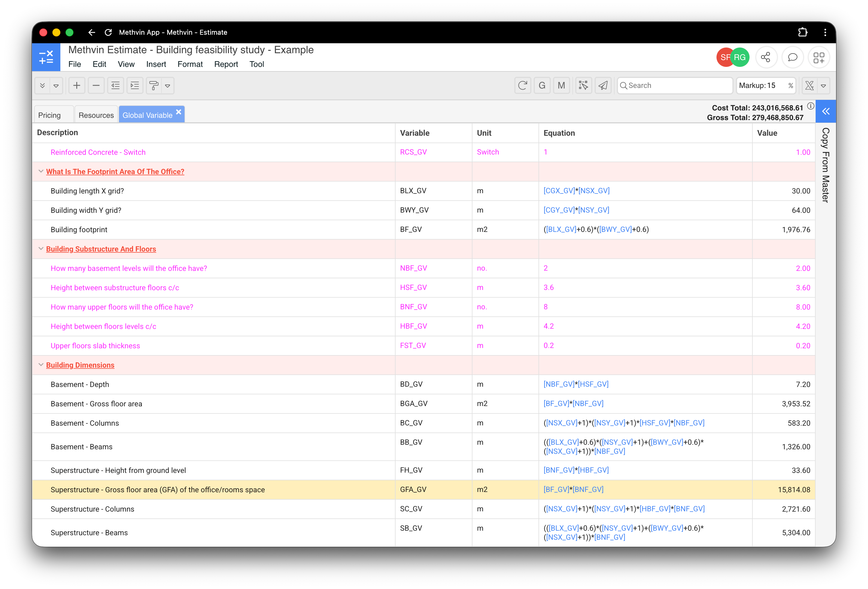Click the Upper floors slab thickness row
The image size is (868, 589).
(423, 346)
